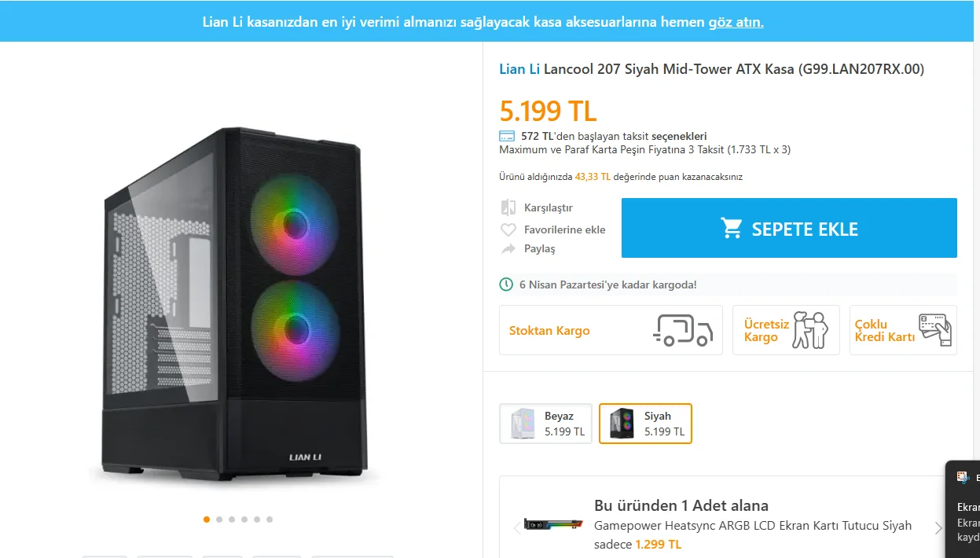Open the 'göz atın' banner link

click(x=736, y=21)
